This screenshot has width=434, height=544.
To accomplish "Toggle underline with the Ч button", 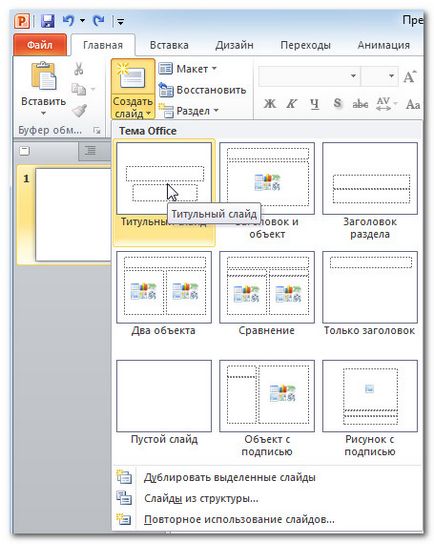I will (x=314, y=103).
